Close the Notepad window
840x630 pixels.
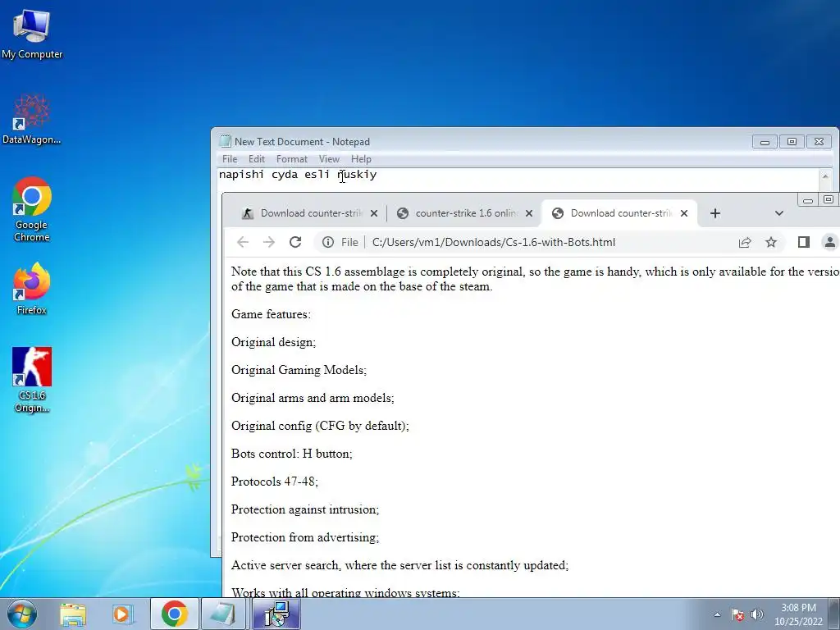tap(819, 142)
